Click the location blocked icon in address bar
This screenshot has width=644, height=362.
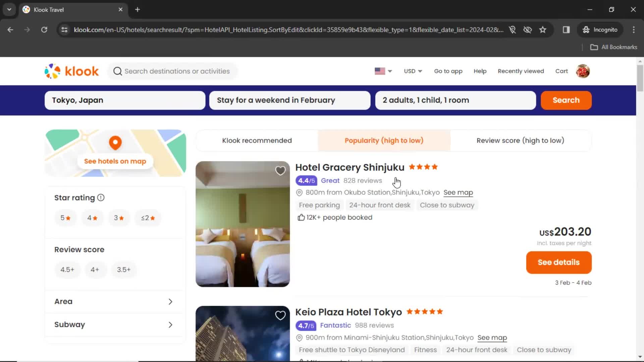[512, 30]
